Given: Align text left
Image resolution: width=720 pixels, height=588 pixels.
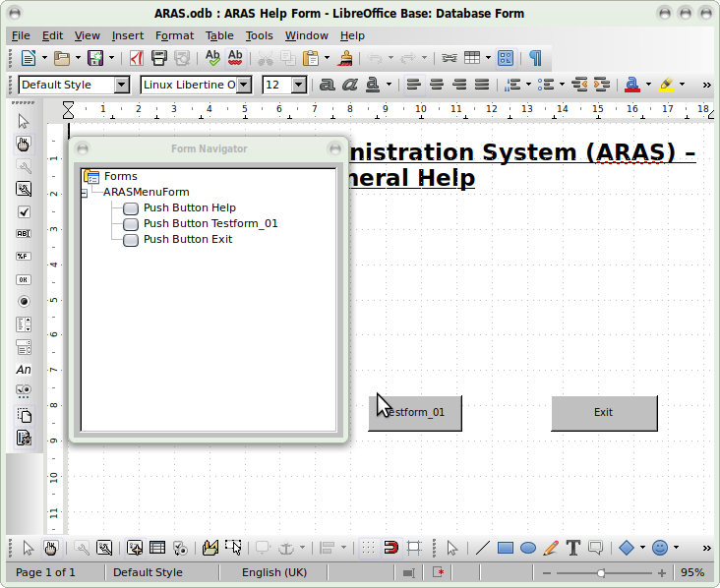Looking at the screenshot, I should click(x=414, y=85).
